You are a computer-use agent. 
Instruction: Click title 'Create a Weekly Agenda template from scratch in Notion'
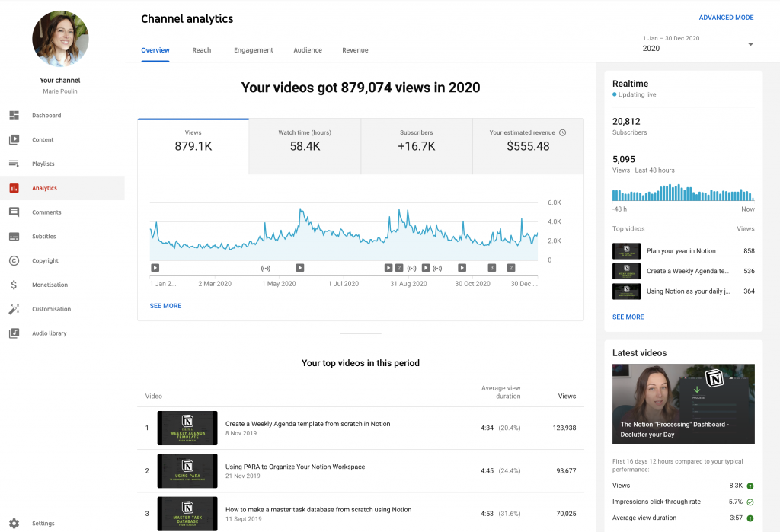pos(308,424)
